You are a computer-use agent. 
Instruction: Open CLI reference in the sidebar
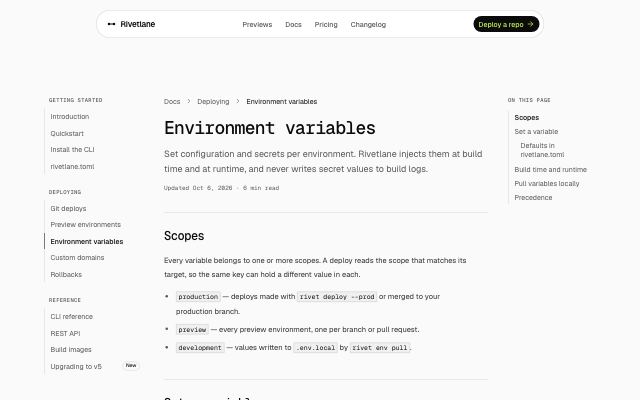(x=71, y=317)
